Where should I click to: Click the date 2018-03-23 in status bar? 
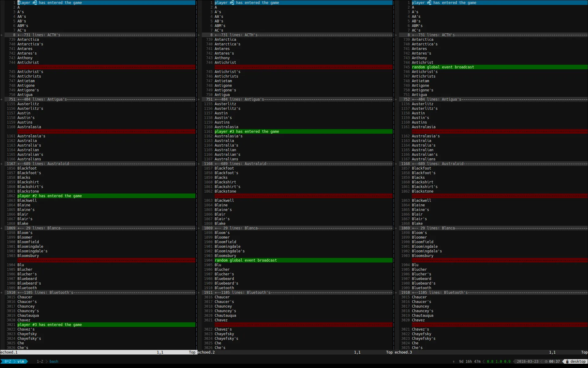tap(527, 362)
